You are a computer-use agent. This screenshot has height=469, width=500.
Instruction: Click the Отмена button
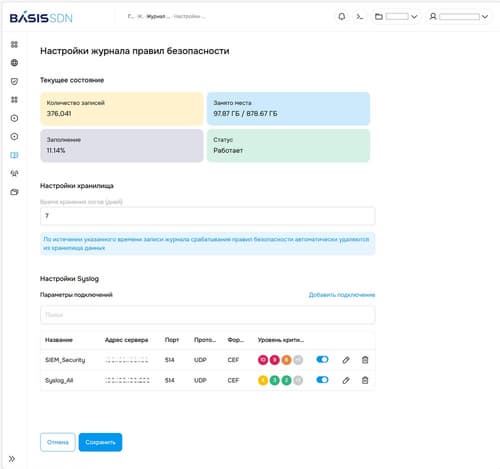click(x=58, y=442)
